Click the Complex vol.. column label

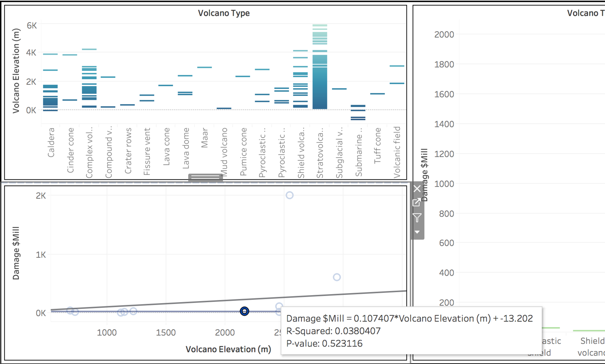coord(89,152)
